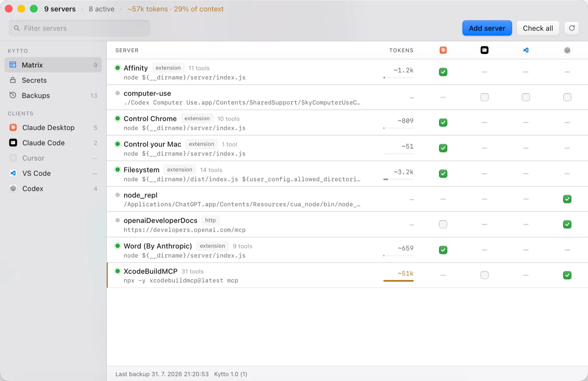Select the node_repl server name
The image size is (588, 381).
[140, 195]
